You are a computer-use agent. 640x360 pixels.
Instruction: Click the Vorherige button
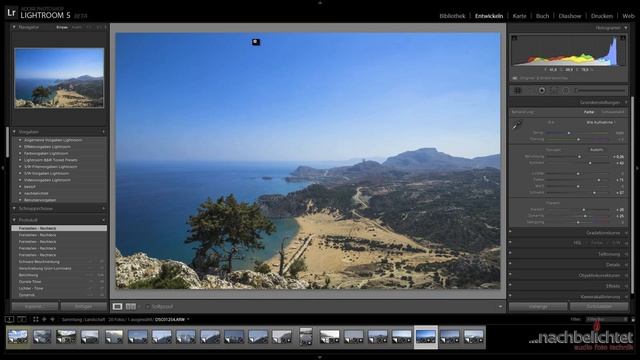click(538, 307)
